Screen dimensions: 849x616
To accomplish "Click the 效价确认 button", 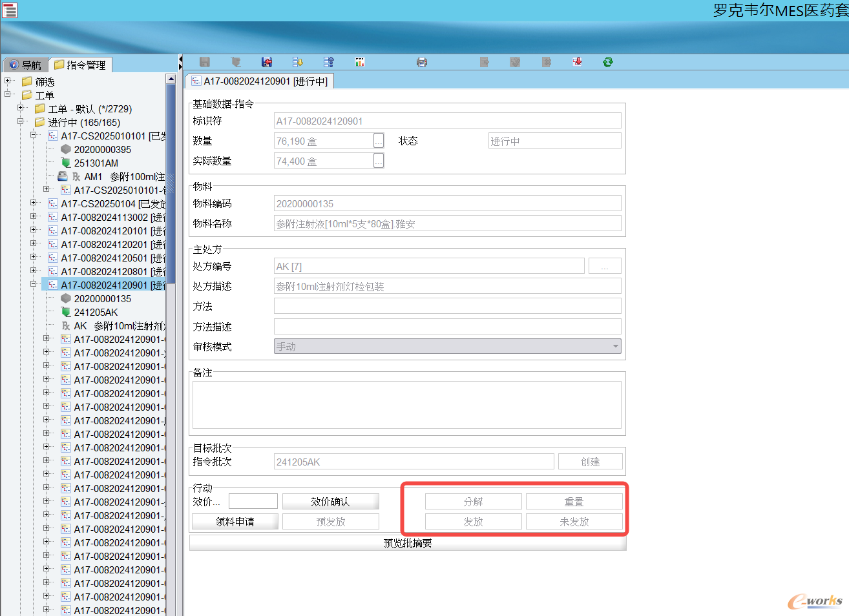I will 330,502.
